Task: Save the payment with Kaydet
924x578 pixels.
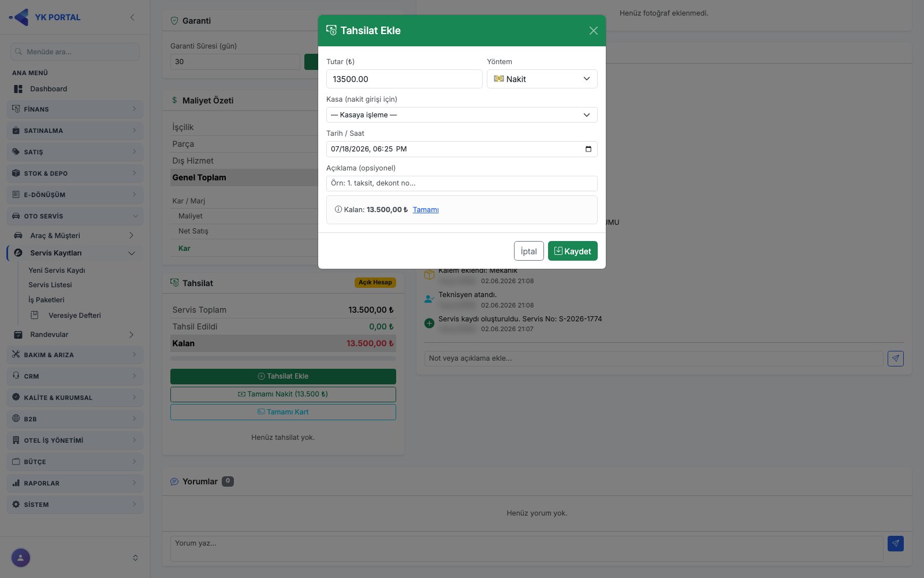Action: pos(573,251)
